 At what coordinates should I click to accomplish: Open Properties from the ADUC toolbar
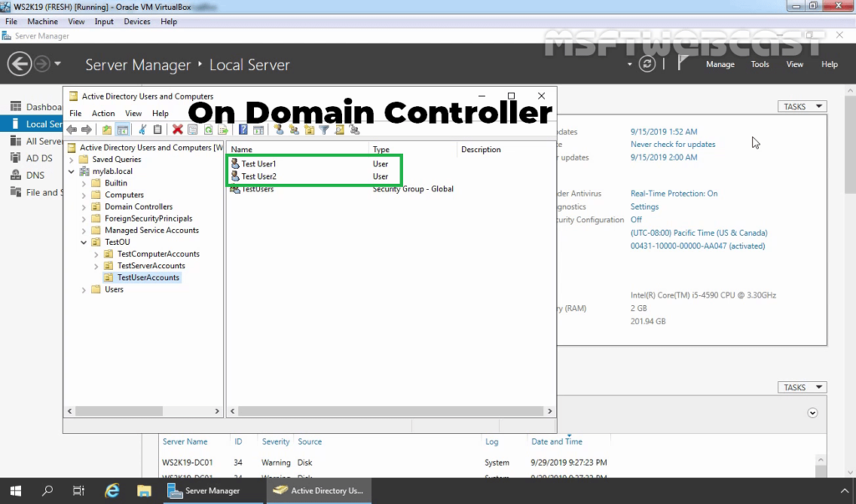193,130
